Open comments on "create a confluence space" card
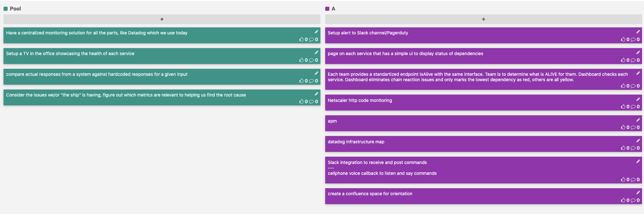The image size is (644, 214). coord(633,200)
